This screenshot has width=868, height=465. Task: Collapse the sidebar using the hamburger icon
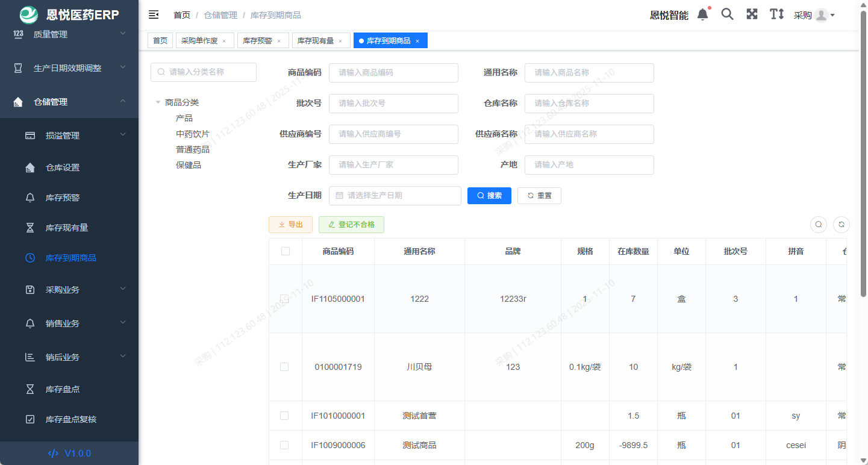(x=154, y=14)
